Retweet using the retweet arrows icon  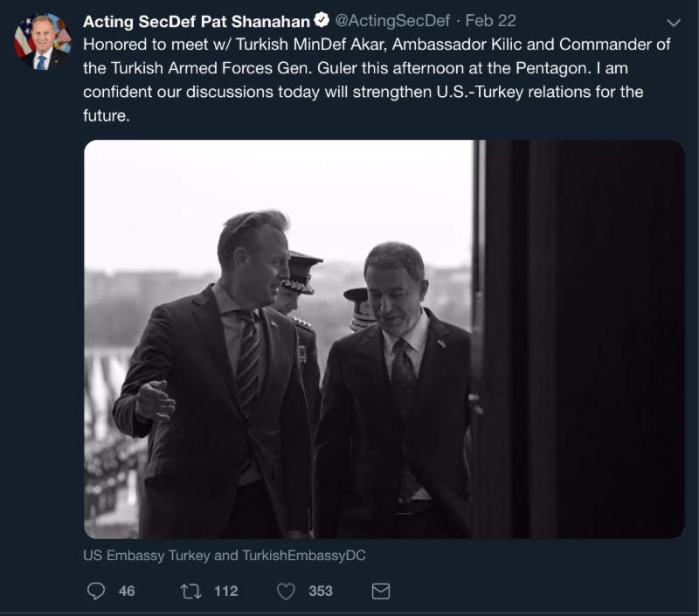click(190, 592)
